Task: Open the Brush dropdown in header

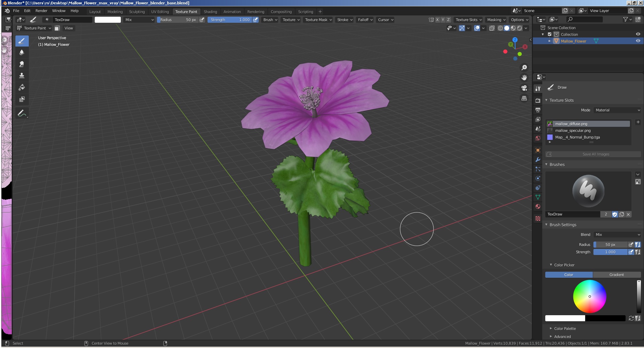Action: coord(270,20)
